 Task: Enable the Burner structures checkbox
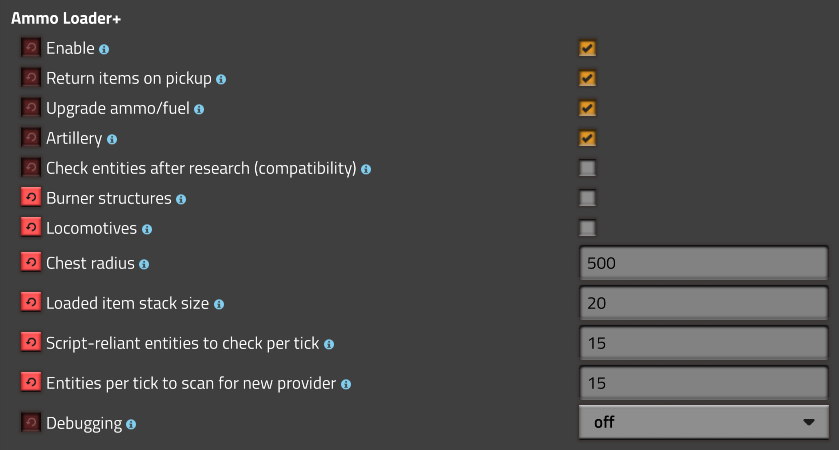pyautogui.click(x=588, y=198)
